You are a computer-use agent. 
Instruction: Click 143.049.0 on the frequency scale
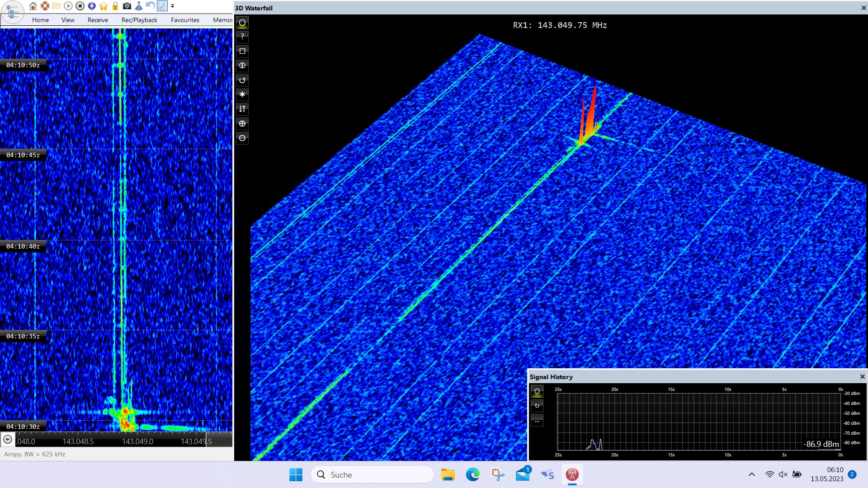click(x=137, y=441)
